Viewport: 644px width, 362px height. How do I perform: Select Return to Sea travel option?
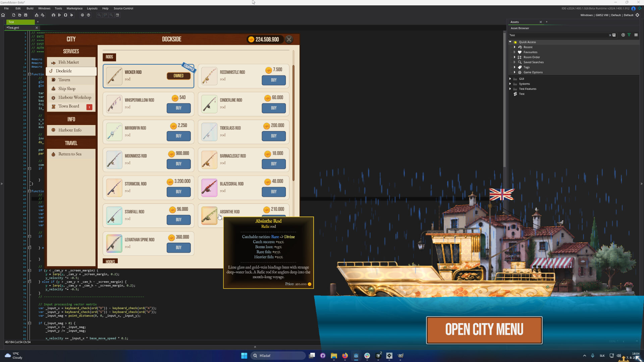pyautogui.click(x=71, y=154)
